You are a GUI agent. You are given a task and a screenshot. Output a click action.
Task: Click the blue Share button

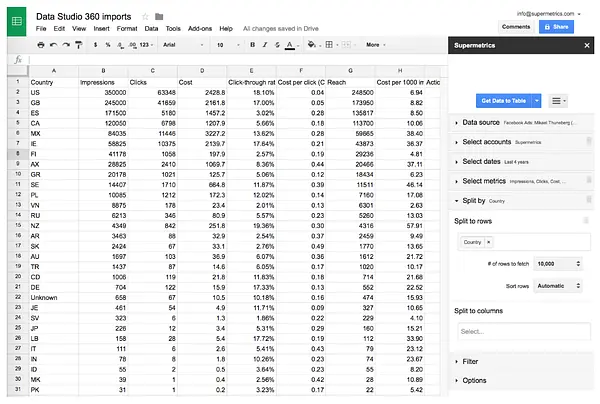(556, 27)
